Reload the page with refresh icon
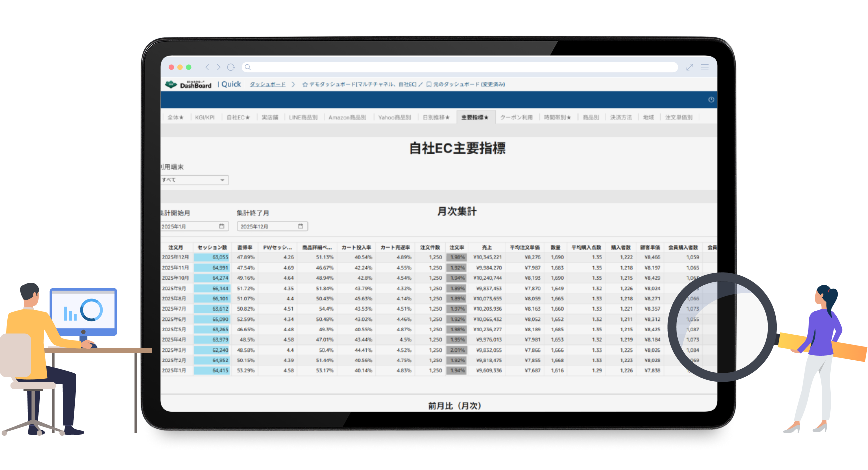Screen dimensions: 868x470 point(231,67)
